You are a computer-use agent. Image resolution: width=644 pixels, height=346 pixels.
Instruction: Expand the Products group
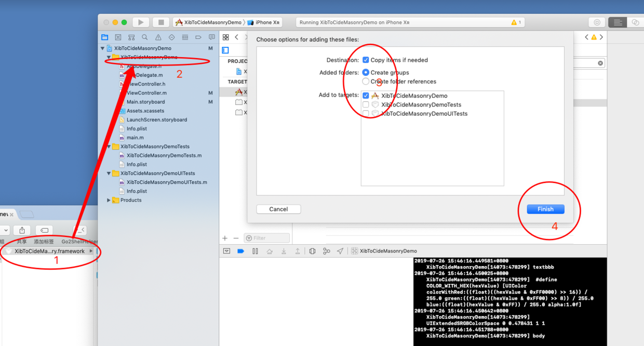click(x=109, y=200)
